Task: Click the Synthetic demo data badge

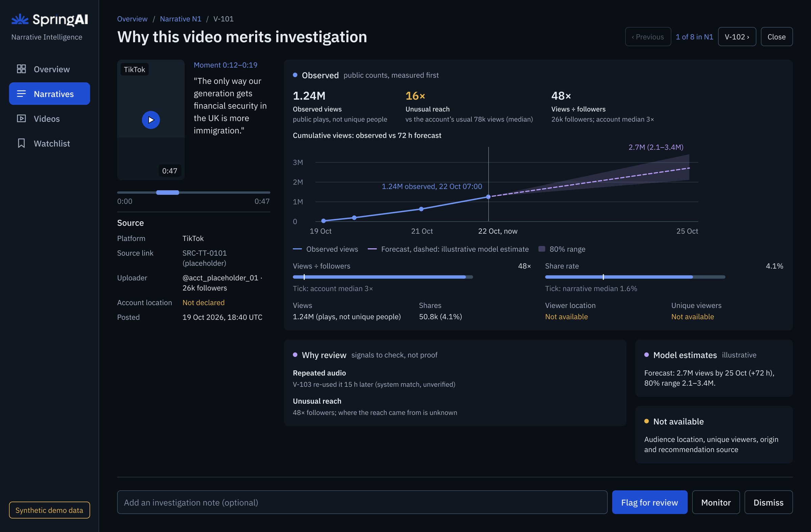Action: click(x=49, y=510)
